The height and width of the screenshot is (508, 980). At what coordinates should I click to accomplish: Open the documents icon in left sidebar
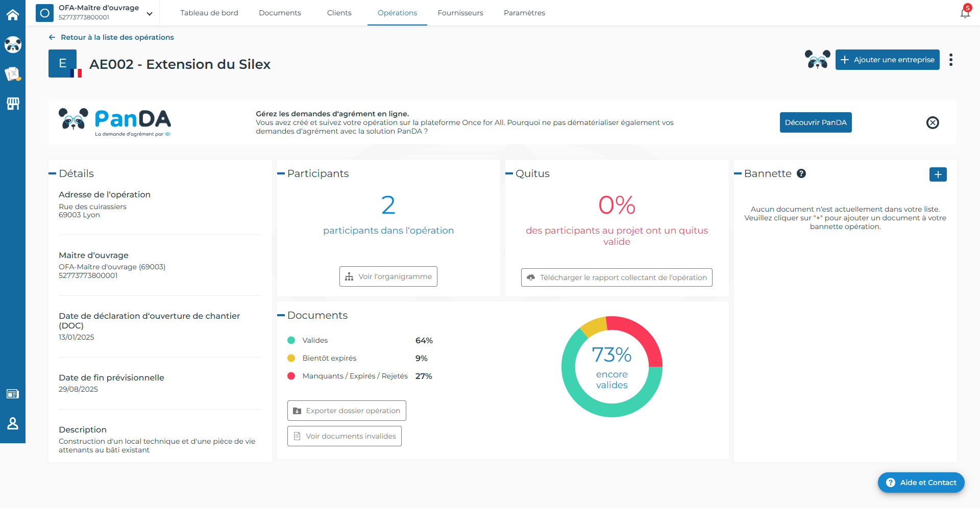click(13, 74)
